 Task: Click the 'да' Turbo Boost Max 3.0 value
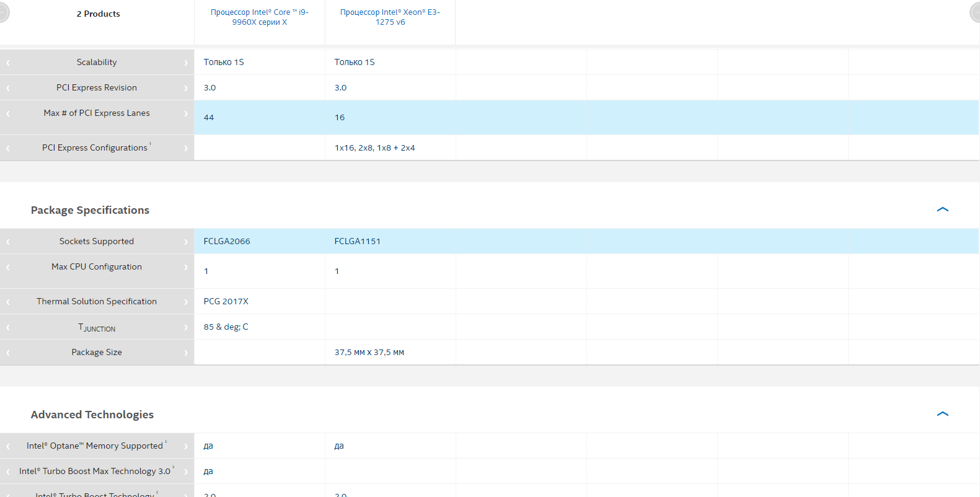(x=208, y=471)
